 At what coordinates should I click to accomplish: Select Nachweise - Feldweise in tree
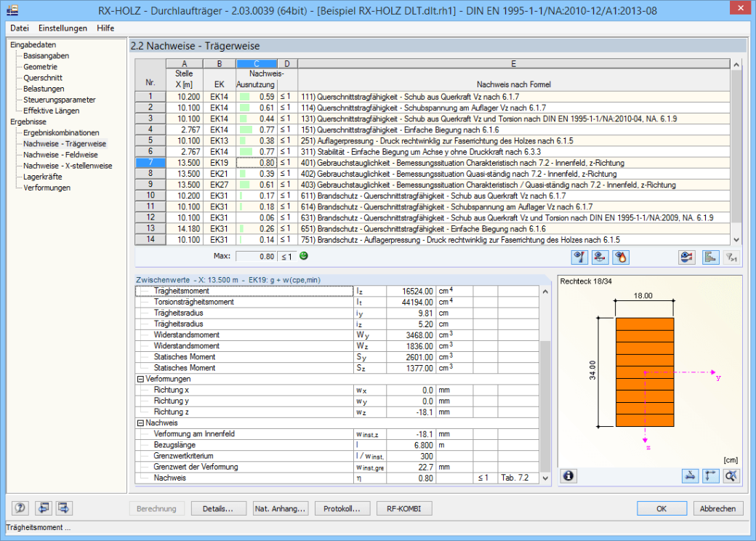click(60, 155)
